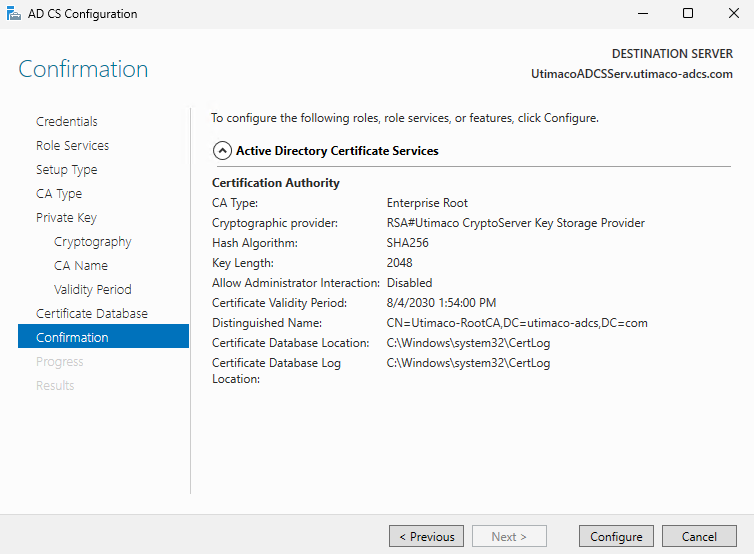Click Configure to apply settings
The width and height of the screenshot is (754, 554).
pos(616,537)
